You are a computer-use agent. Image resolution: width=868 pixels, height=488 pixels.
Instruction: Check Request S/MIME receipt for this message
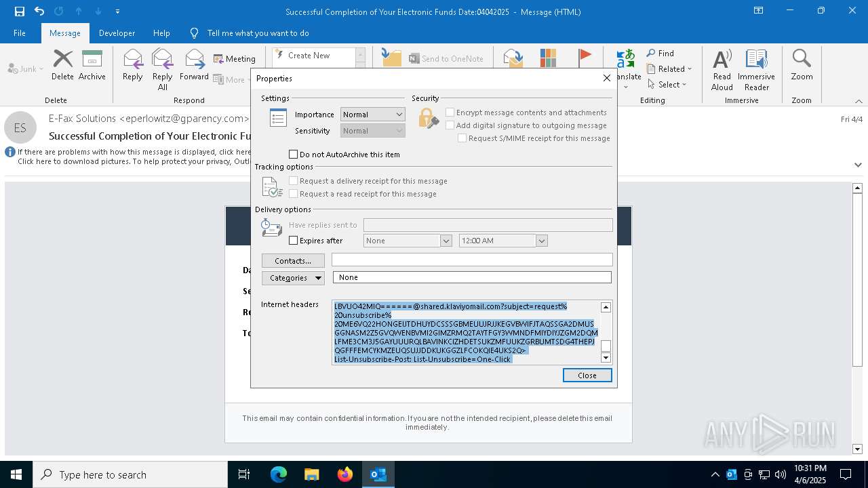462,138
